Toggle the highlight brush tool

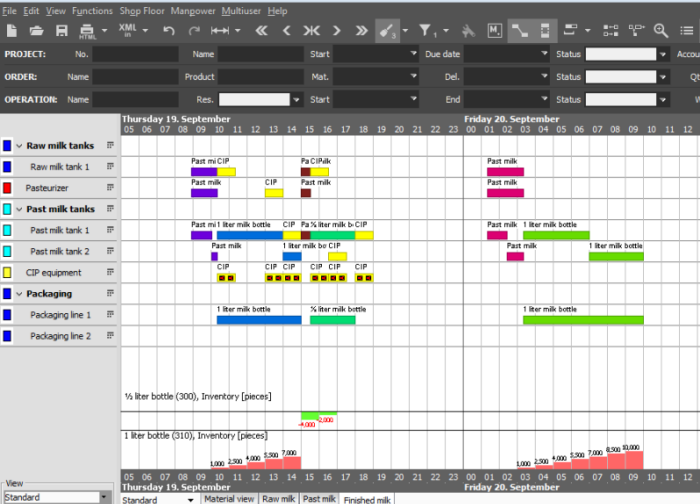pyautogui.click(x=387, y=31)
